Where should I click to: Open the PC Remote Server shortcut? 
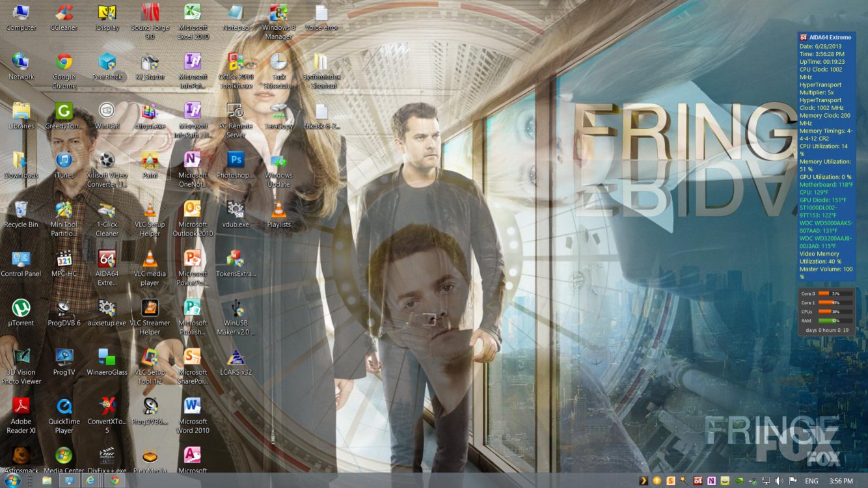[x=236, y=120]
